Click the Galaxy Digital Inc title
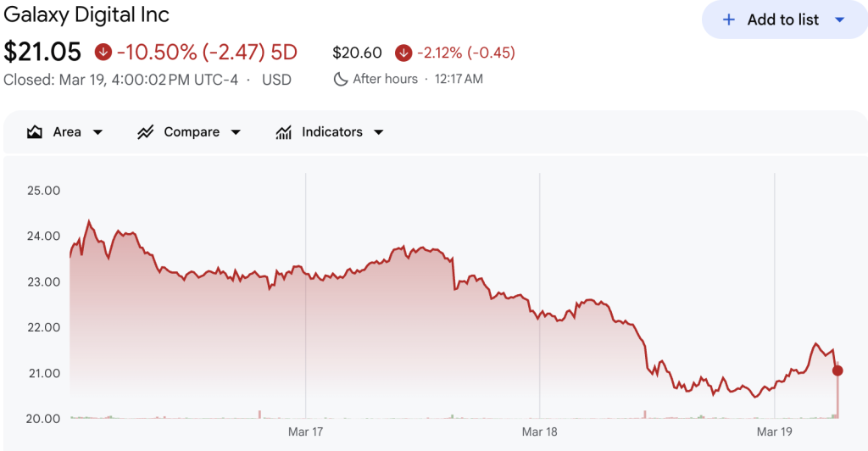The width and height of the screenshot is (868, 451). (x=86, y=15)
